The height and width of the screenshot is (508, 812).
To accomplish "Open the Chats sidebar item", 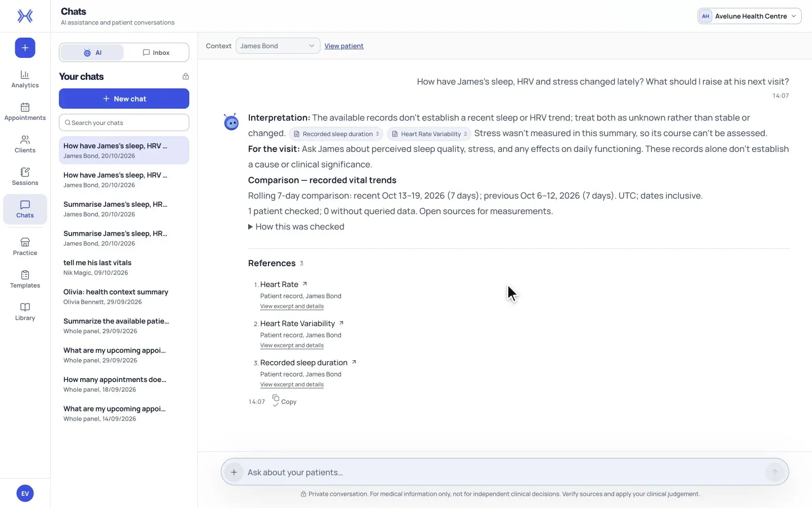I will click(25, 209).
